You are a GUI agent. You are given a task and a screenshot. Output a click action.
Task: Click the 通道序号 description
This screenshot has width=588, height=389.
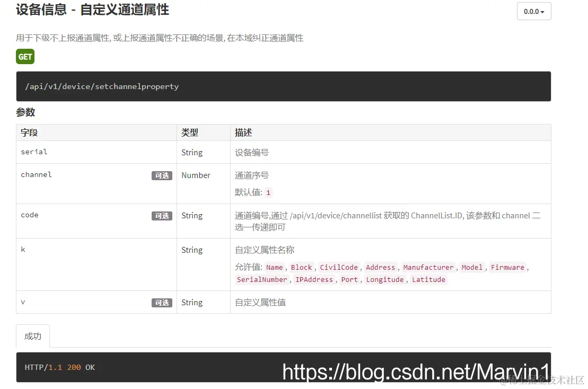(252, 175)
